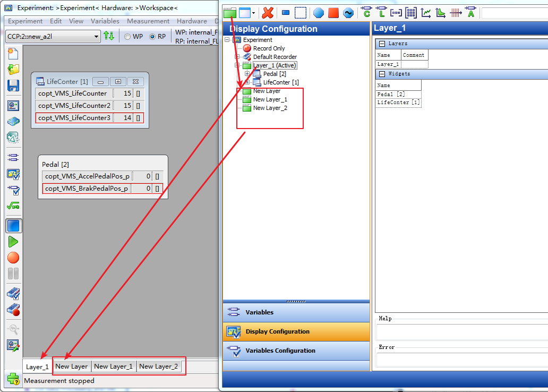Image resolution: width=548 pixels, height=392 pixels.
Task: Open the new window icon dropdown arrow
Action: click(254, 13)
